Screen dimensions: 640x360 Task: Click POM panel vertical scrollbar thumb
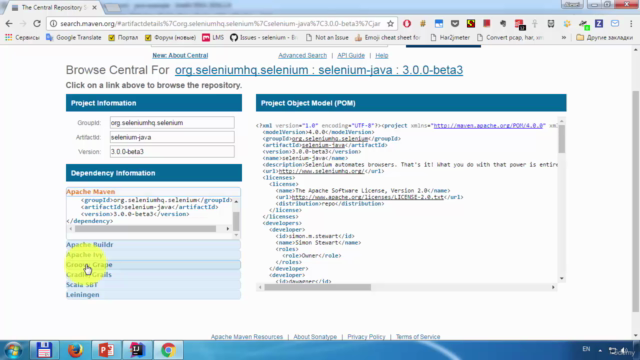pos(562,138)
